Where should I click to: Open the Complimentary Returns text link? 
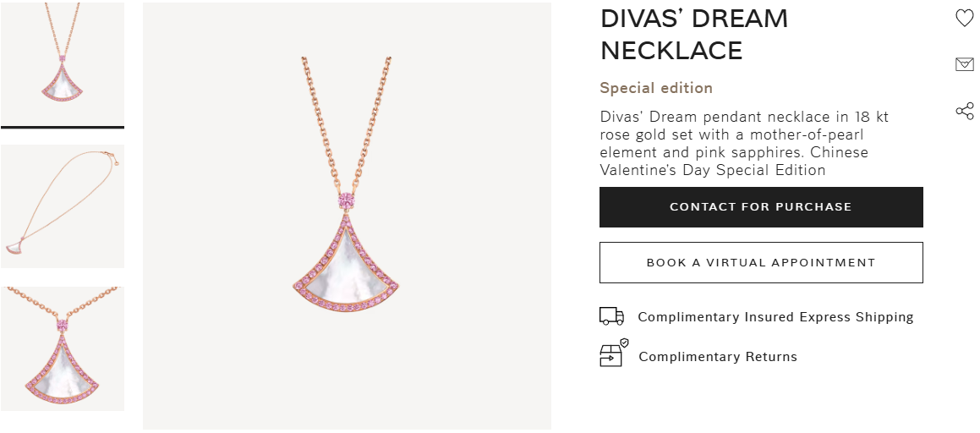tap(718, 357)
